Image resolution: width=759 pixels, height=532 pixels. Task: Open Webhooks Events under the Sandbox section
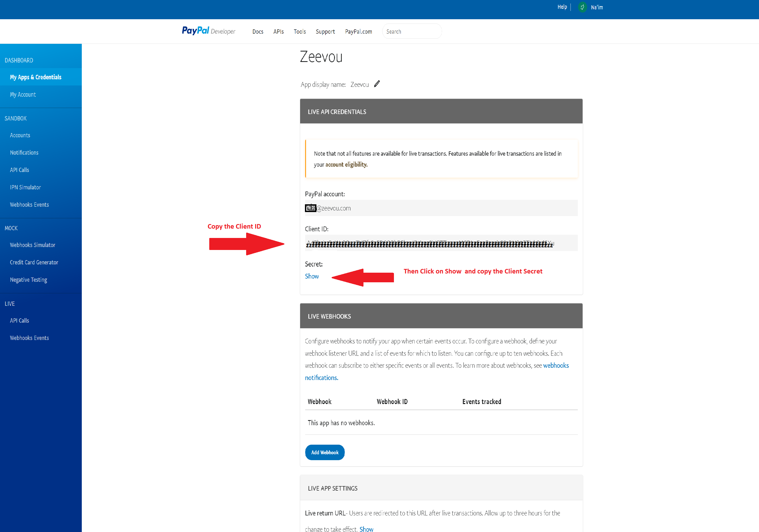(x=29, y=205)
